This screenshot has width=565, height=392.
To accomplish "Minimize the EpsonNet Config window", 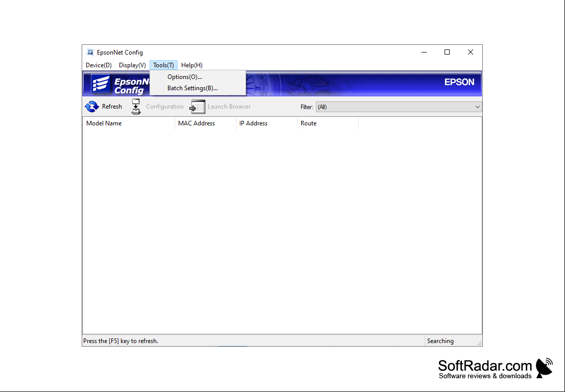I will 424,52.
